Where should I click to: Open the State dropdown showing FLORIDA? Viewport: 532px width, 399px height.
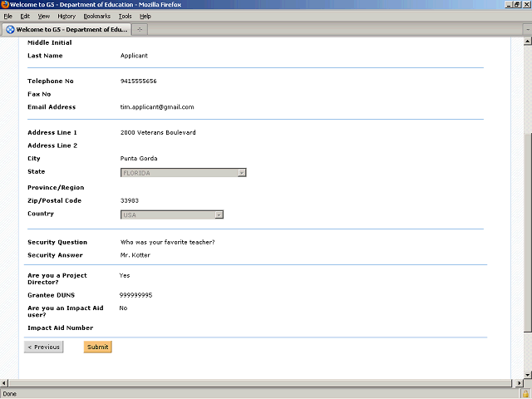[x=183, y=173]
